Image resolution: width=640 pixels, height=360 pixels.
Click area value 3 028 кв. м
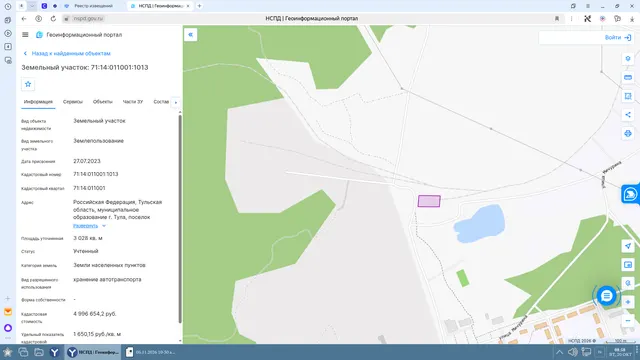tap(88, 238)
